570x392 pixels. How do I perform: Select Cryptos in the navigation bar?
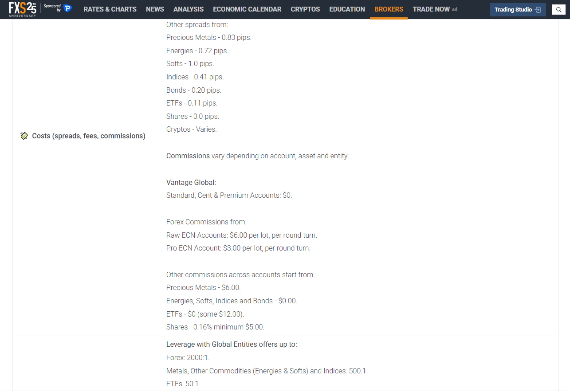coord(305,9)
